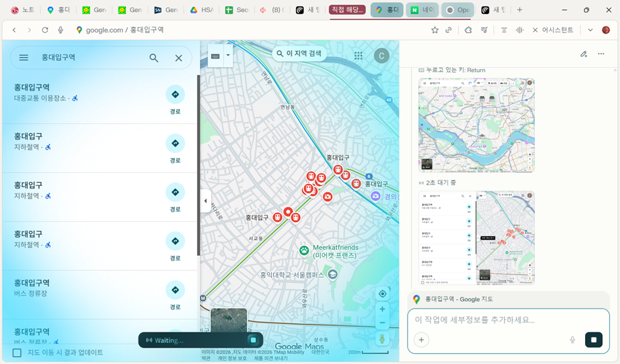Stop the assistant task (square button)
620x364 pixels.
[x=594, y=340]
